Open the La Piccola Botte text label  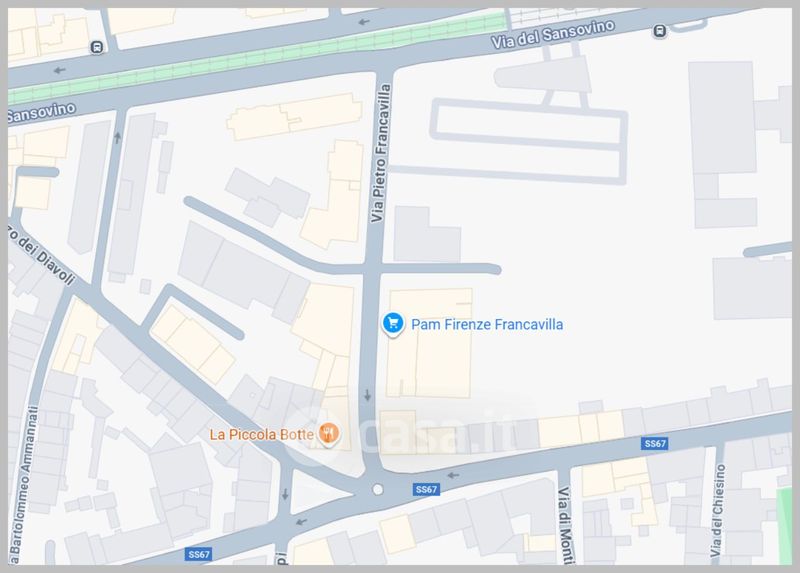tap(261, 434)
